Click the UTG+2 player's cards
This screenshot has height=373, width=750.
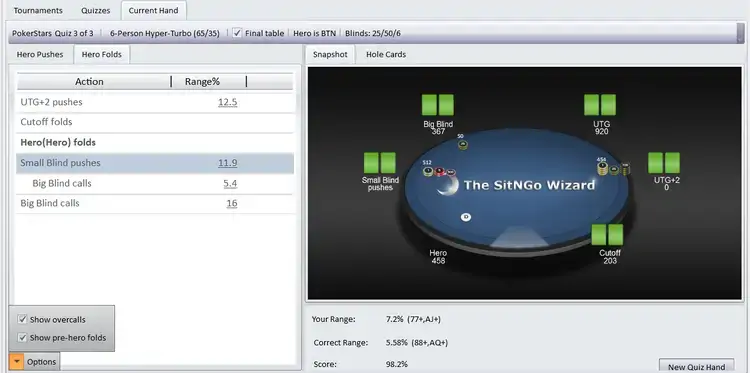[664, 163]
